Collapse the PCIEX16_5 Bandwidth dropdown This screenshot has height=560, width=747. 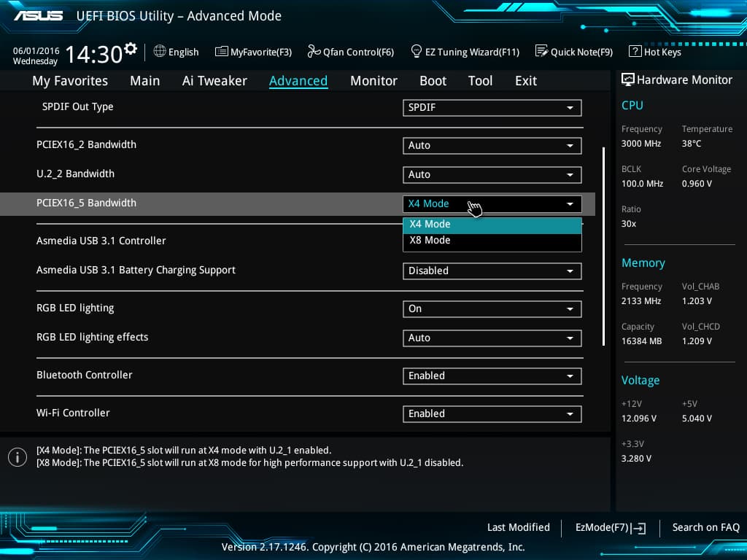[x=492, y=204]
